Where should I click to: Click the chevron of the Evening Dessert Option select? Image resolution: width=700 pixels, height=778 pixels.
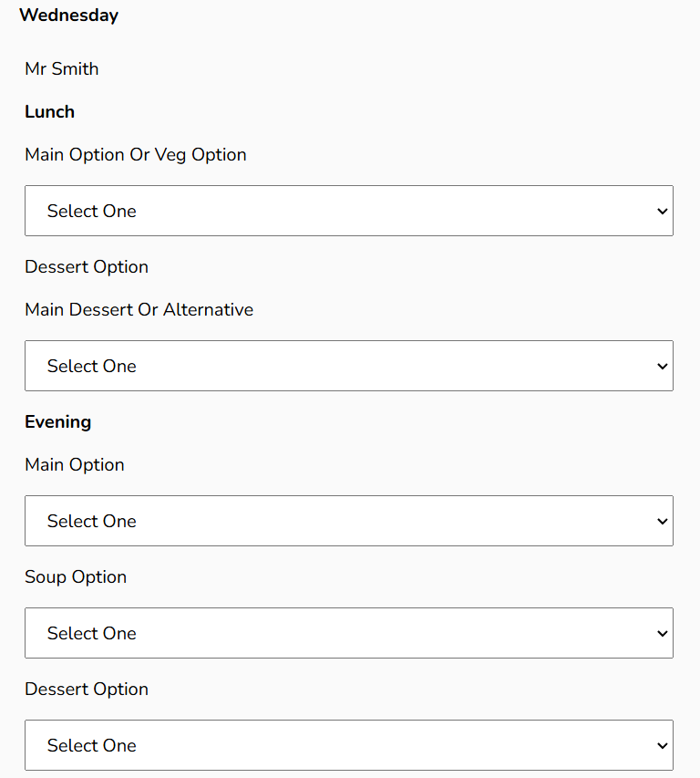pyautogui.click(x=662, y=746)
